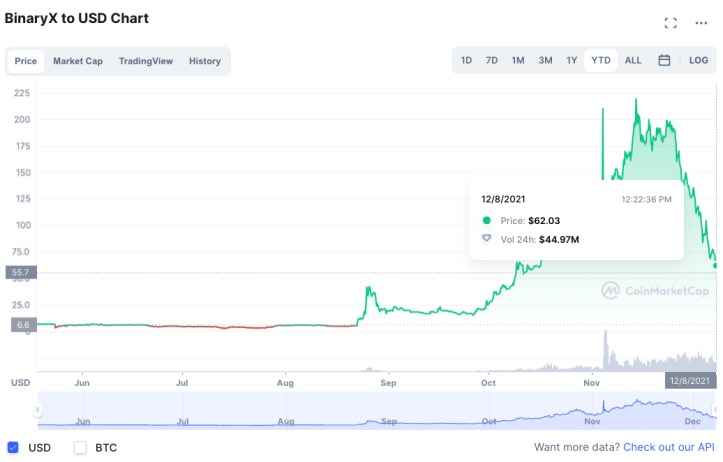This screenshot has width=723, height=462.
Task: Click the $62.03 price in tooltip
Action: pos(544,221)
